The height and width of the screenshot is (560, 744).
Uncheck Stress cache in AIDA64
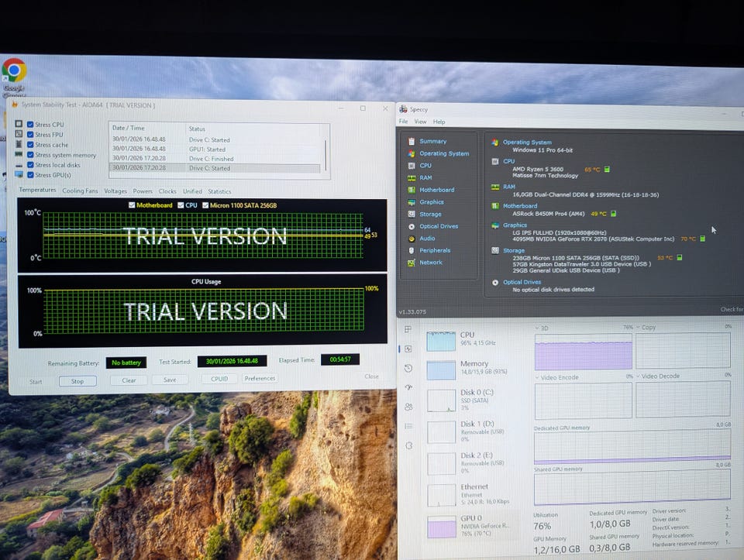[x=30, y=145]
